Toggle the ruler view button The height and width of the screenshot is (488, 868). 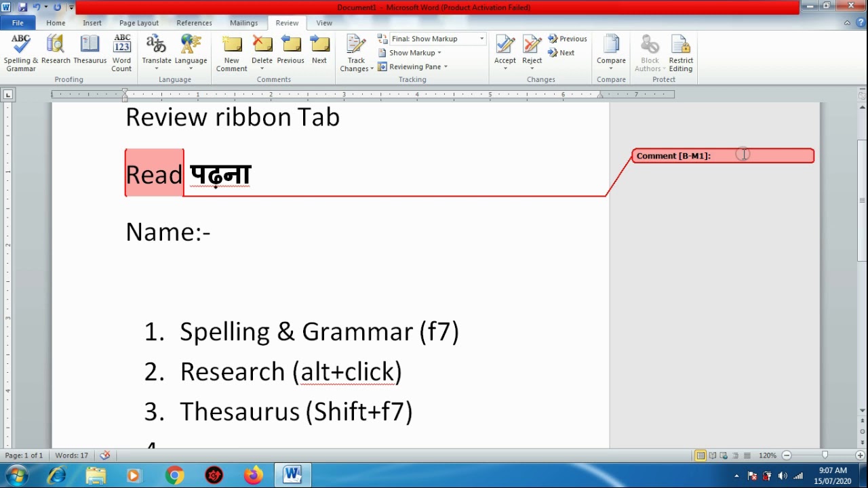pyautogui.click(x=862, y=96)
